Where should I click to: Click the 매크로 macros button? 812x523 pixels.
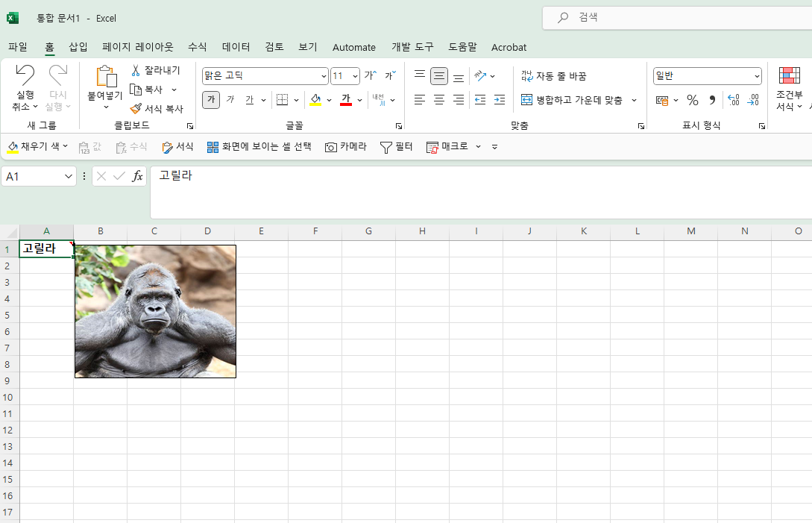447,147
